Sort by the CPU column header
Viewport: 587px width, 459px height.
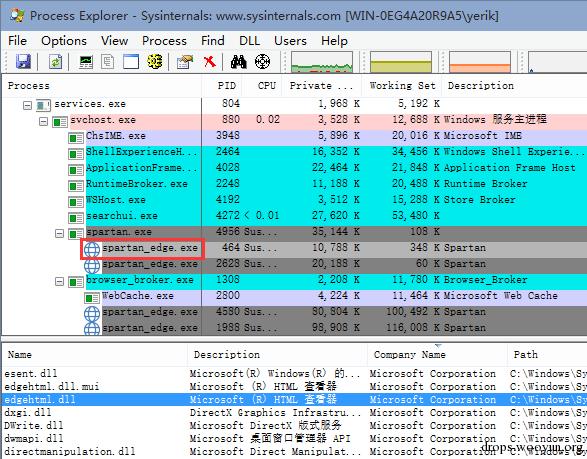[x=267, y=86]
